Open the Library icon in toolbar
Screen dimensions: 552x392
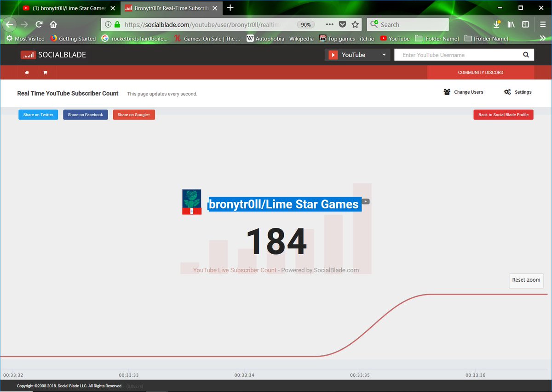point(511,24)
